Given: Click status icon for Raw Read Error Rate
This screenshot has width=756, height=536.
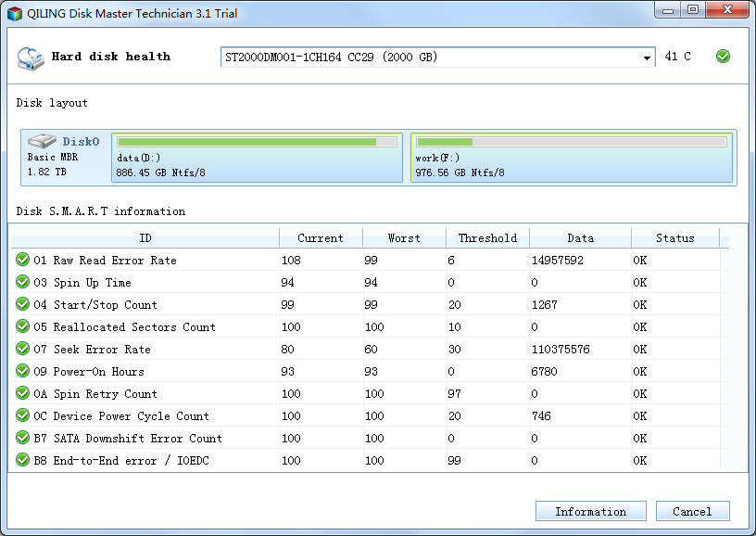Looking at the screenshot, I should (x=22, y=260).
